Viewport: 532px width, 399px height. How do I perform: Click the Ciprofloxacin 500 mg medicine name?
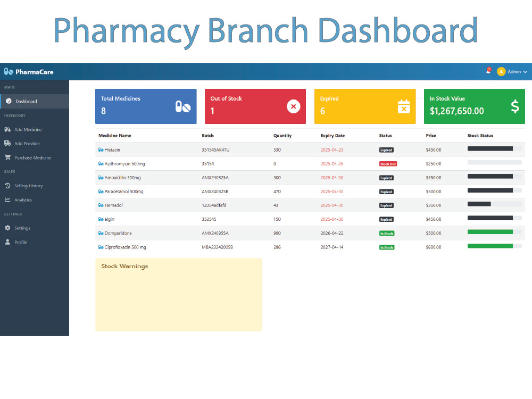pos(125,247)
